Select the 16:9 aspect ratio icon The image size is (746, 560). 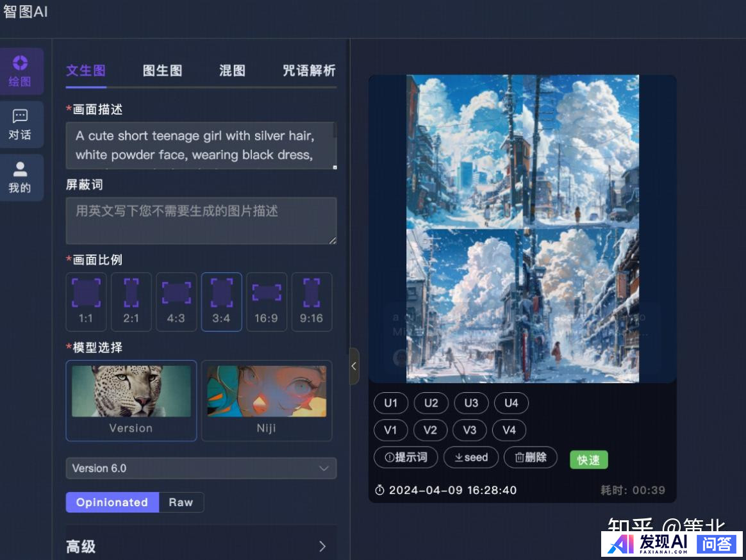click(266, 301)
